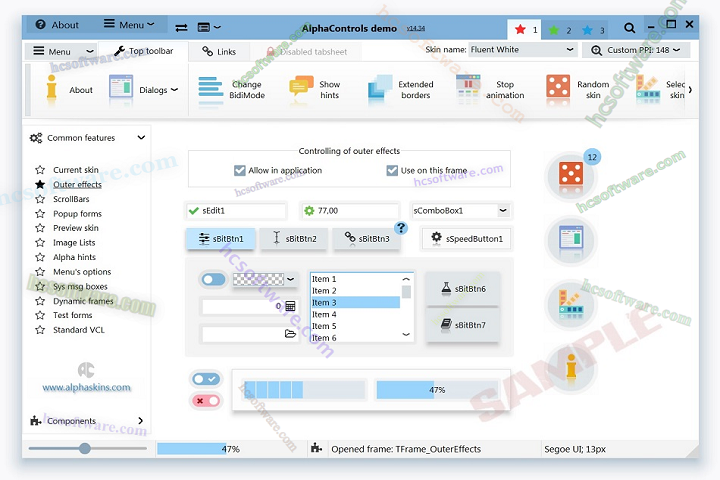Viewport: 720px width, 480px height.
Task: Expand more toolbar items with right chevron
Action: click(690, 90)
